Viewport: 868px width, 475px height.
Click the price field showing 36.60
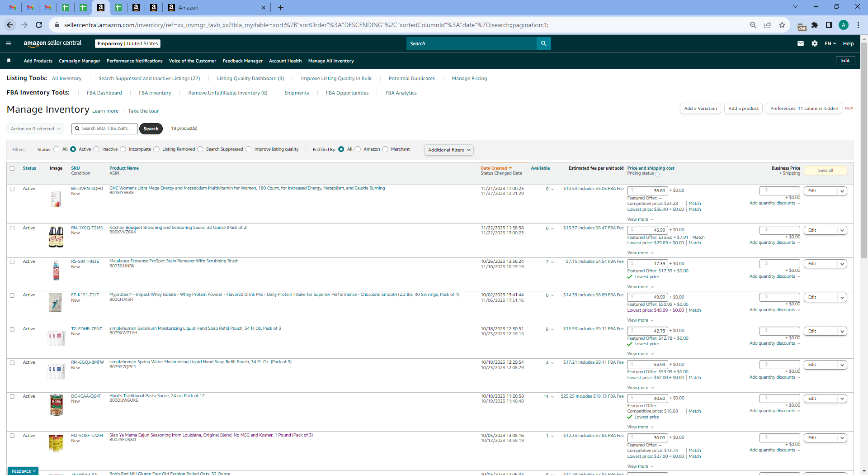(x=647, y=191)
